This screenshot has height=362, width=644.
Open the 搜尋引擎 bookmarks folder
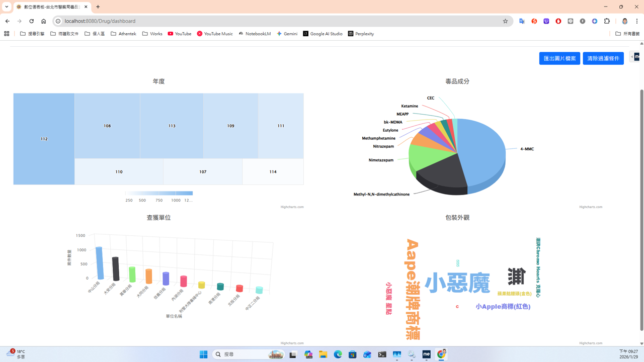point(32,34)
